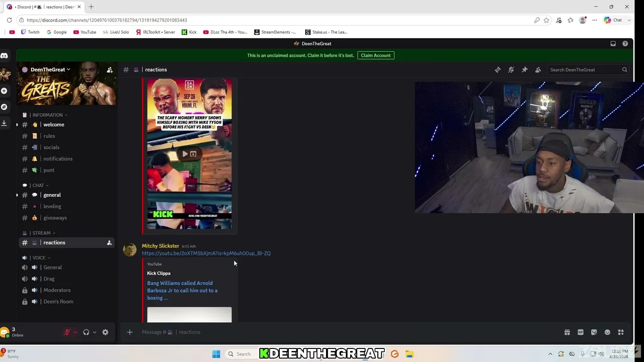Screen dimensions: 644x362
Task: Open the Threads icon in channel header
Action: (498, 70)
